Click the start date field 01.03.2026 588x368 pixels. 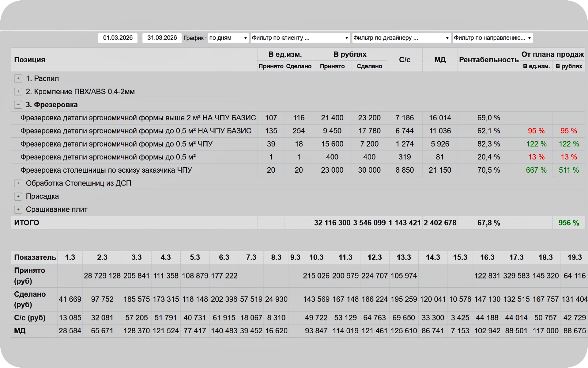click(118, 38)
